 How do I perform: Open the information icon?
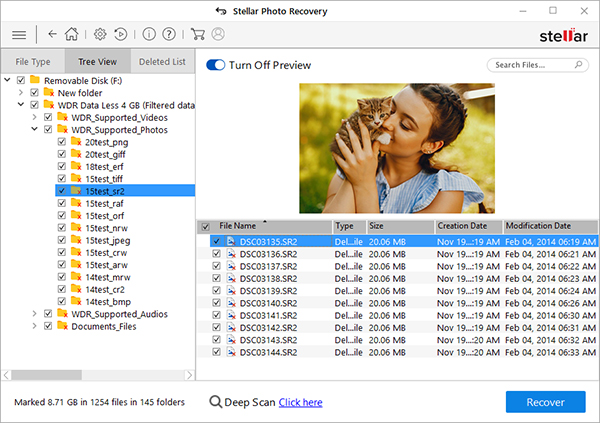pos(149,34)
